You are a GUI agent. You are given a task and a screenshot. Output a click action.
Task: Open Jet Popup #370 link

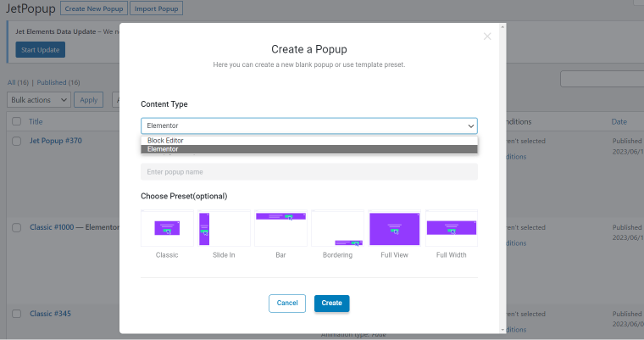(x=55, y=141)
